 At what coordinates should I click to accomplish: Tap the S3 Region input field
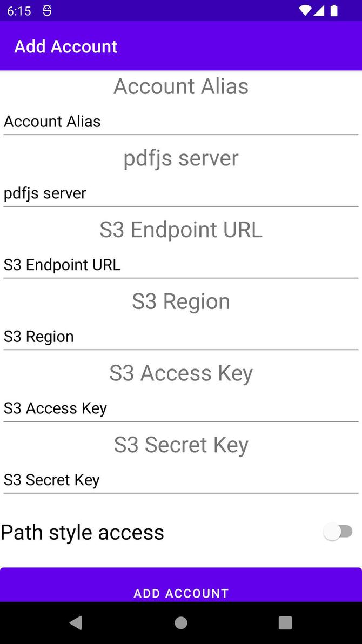[x=181, y=336]
